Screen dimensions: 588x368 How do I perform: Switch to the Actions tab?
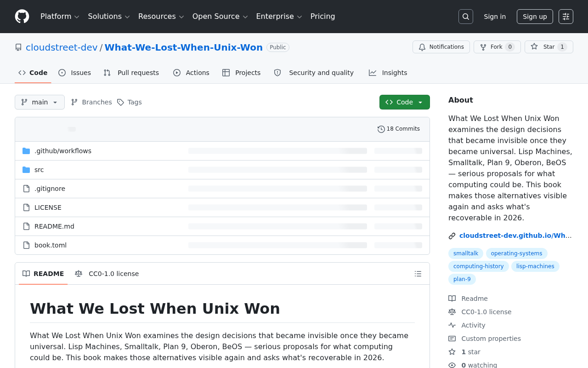click(191, 73)
